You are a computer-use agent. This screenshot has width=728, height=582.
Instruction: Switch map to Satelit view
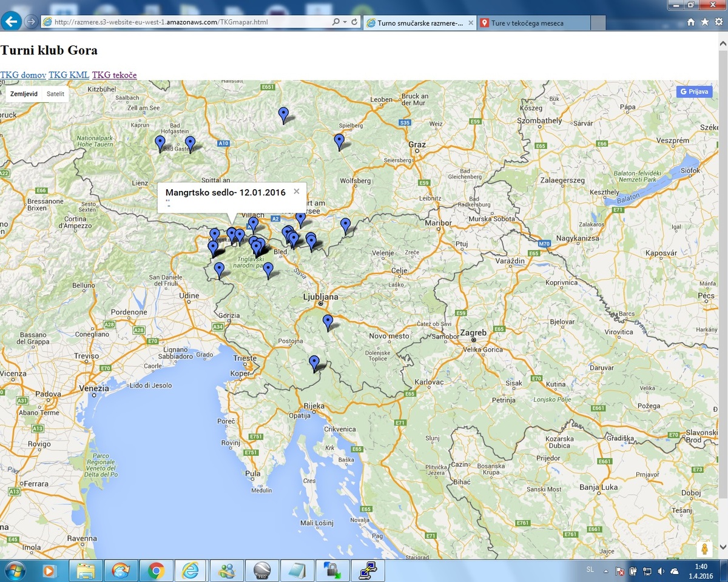(55, 94)
